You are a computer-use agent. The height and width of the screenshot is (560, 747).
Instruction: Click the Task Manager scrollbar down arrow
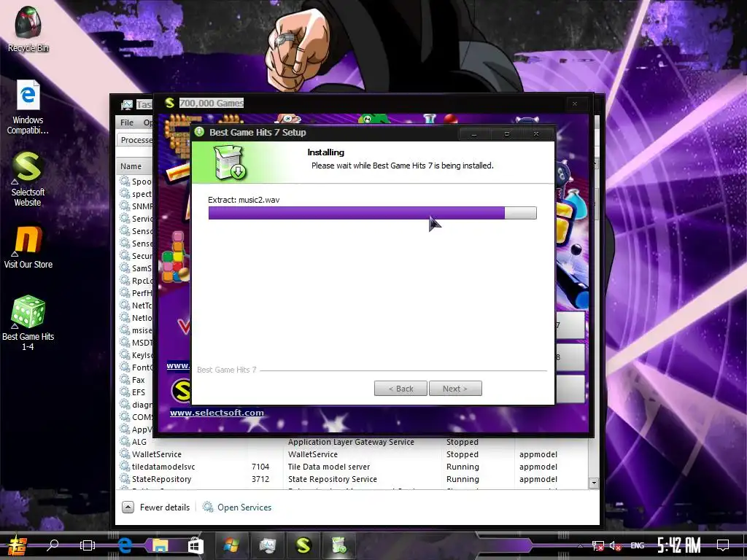(x=594, y=483)
